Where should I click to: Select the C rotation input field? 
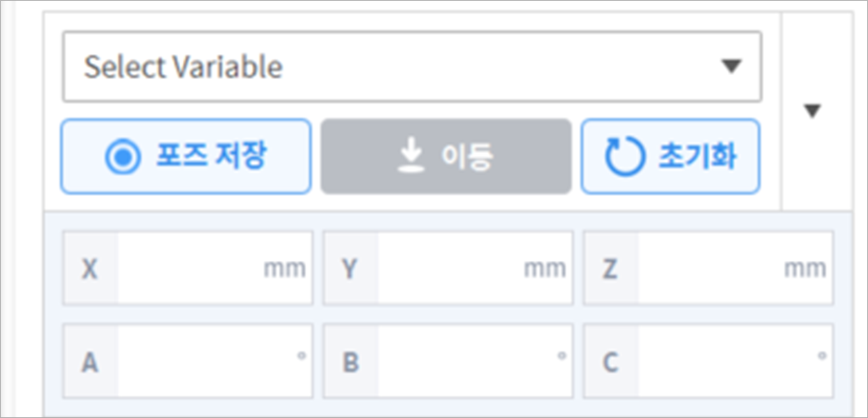(728, 362)
